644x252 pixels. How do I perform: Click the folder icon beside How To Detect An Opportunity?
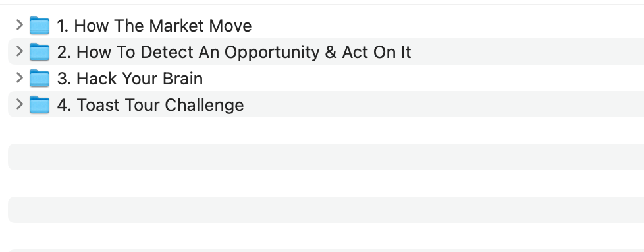(x=40, y=52)
